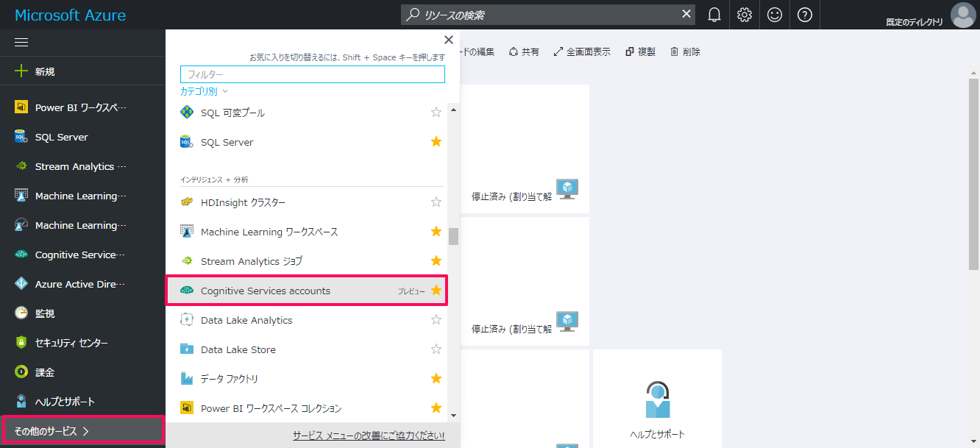Select HDInsight クラスター service item
Viewport: 980px width, 448px height.
[x=306, y=202]
